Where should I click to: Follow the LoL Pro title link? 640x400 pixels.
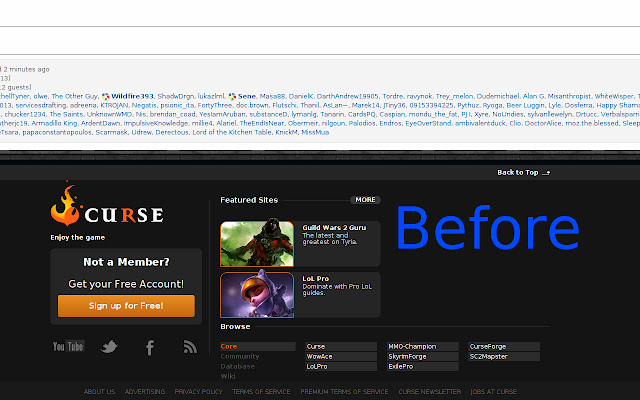click(x=316, y=279)
